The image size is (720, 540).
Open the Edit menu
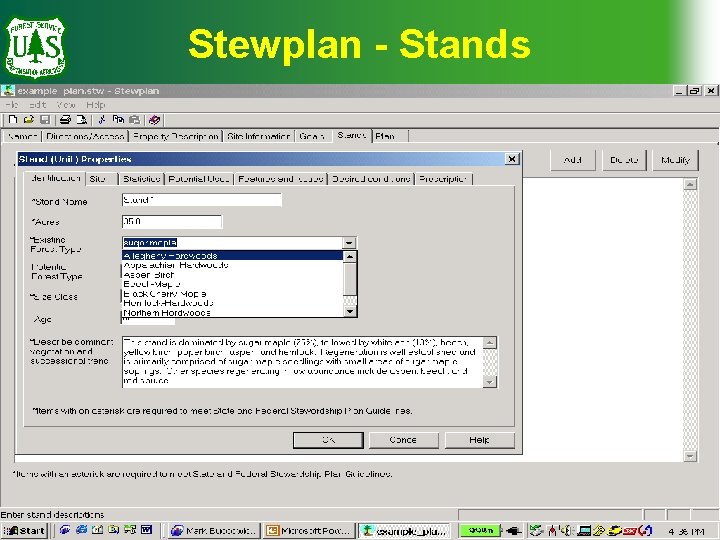(38, 105)
